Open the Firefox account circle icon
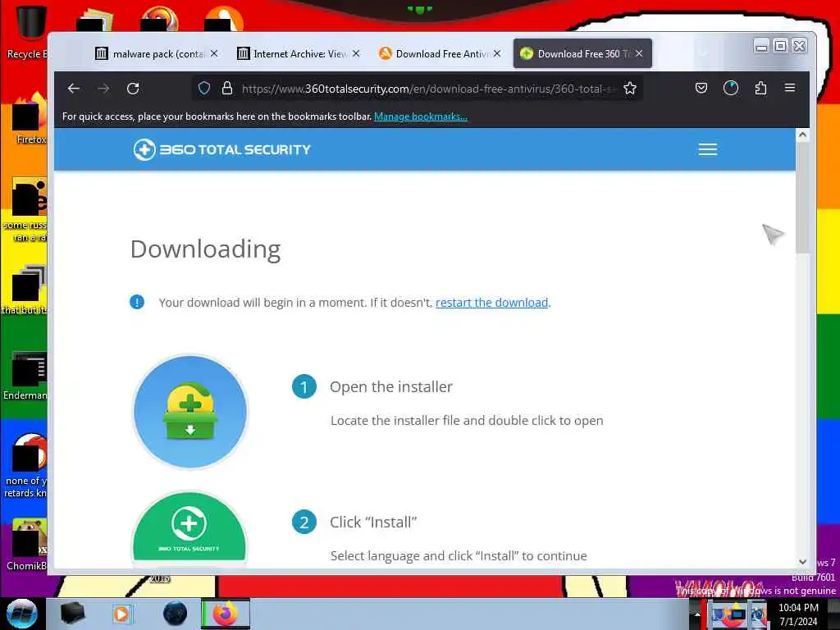The width and height of the screenshot is (840, 630). coord(731,88)
